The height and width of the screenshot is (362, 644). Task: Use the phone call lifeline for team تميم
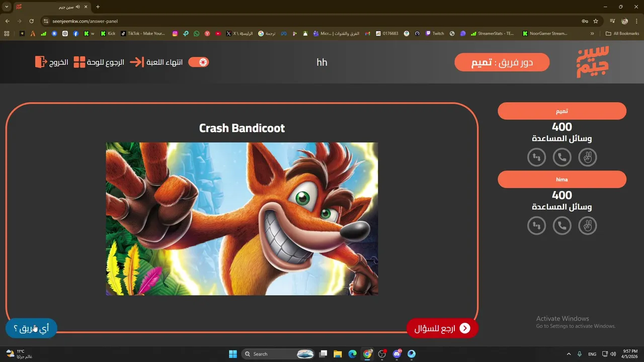[x=562, y=157]
